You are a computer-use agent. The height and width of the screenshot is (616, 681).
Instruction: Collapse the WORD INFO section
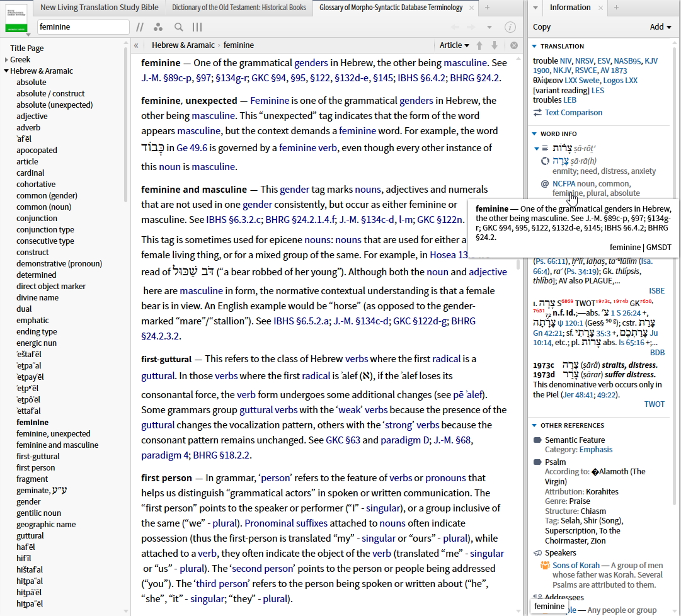[534, 134]
